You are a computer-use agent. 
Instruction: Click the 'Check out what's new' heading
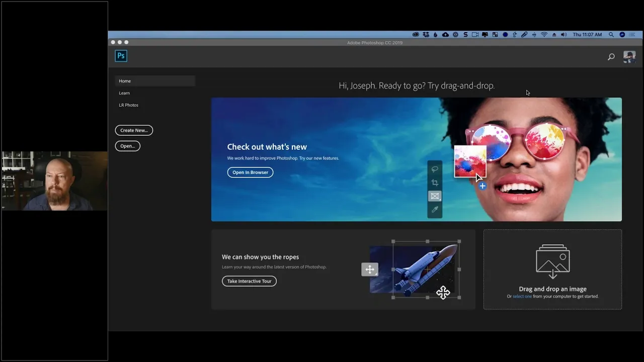(267, 147)
